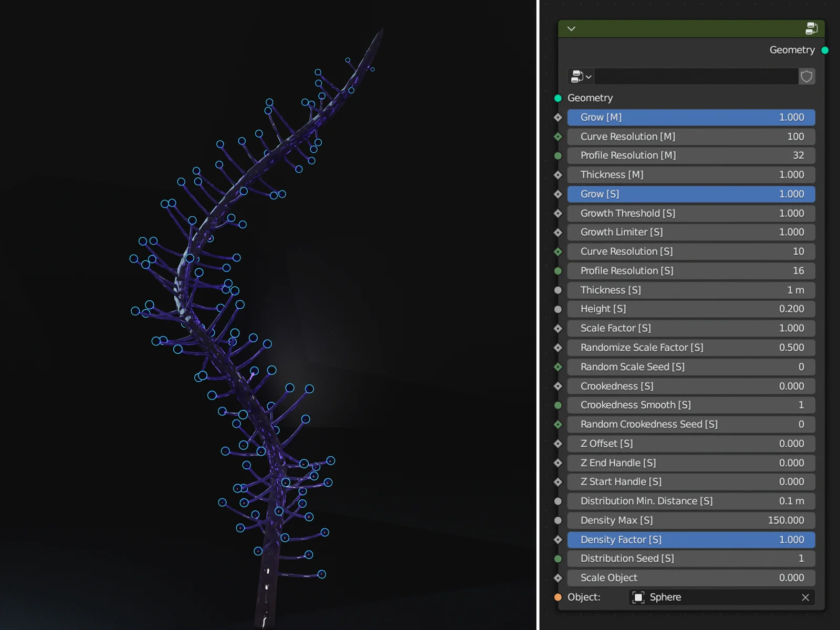Viewport: 840px width, 630px height.
Task: Click the Density Factor [S] slider
Action: pyautogui.click(x=691, y=540)
